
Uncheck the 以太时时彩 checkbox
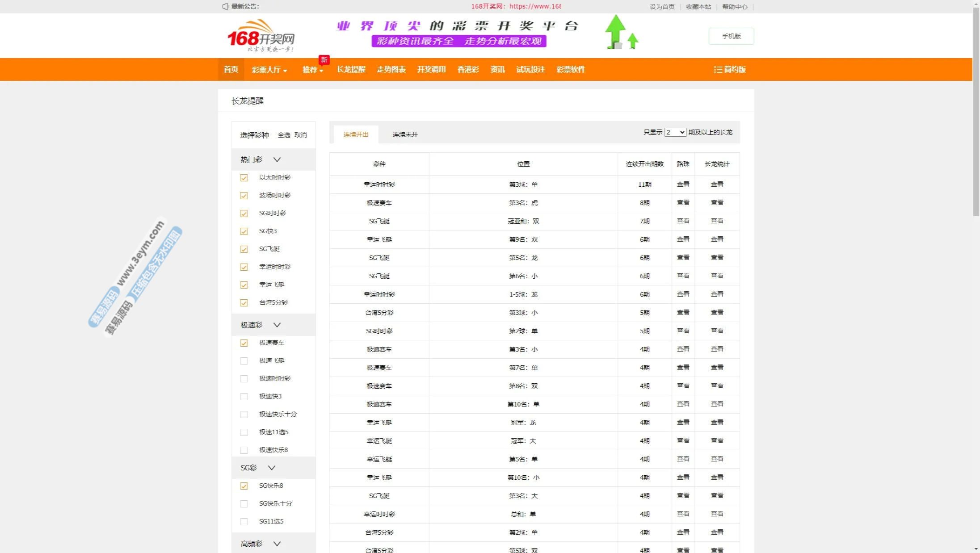pyautogui.click(x=244, y=178)
